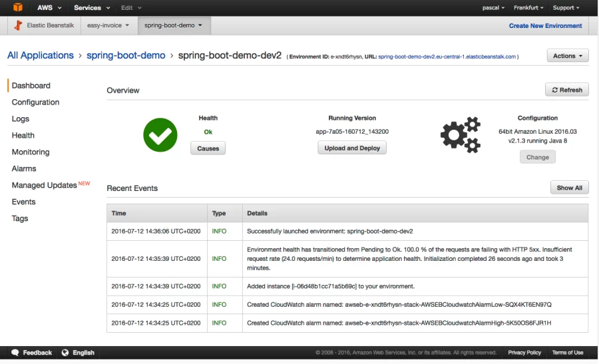Click the green health checkmark icon
The width and height of the screenshot is (599, 364).
point(160,135)
